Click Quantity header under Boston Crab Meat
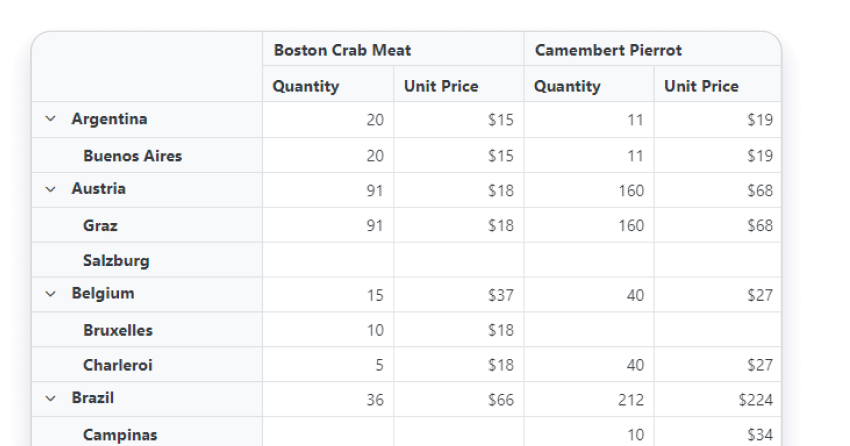The height and width of the screenshot is (446, 850). (306, 86)
